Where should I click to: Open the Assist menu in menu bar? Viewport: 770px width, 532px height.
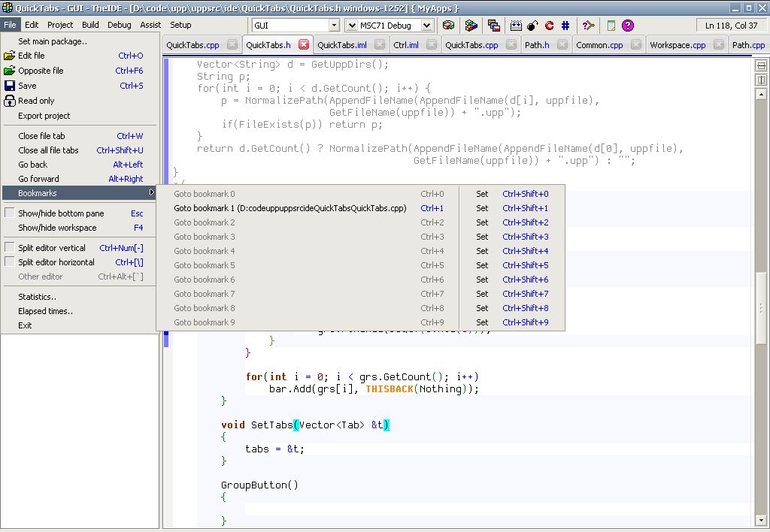coord(150,25)
